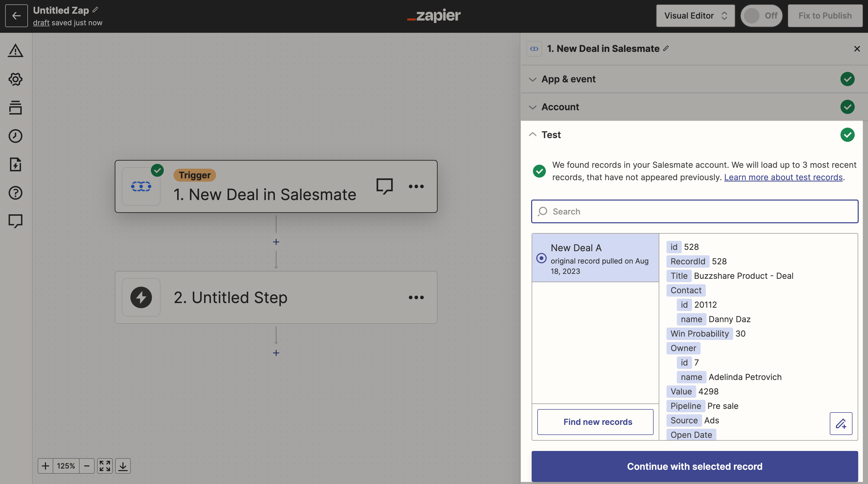Image resolution: width=868 pixels, height=484 pixels.
Task: Open more options for trigger step
Action: coord(416,186)
